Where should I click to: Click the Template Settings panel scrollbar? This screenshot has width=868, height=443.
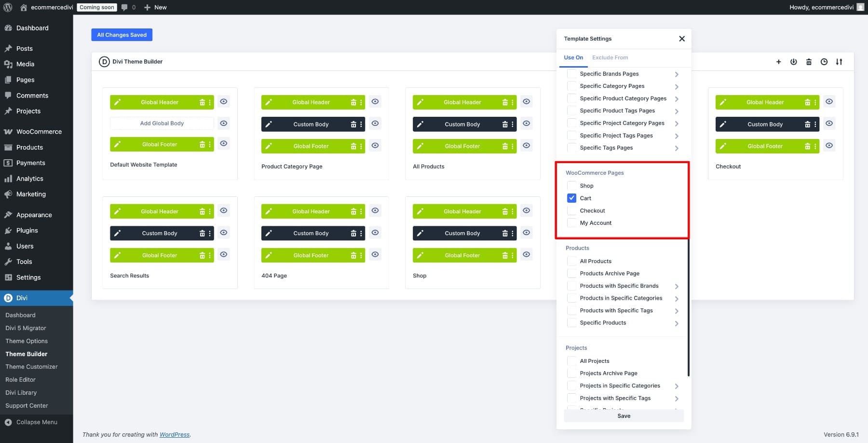coord(688,309)
